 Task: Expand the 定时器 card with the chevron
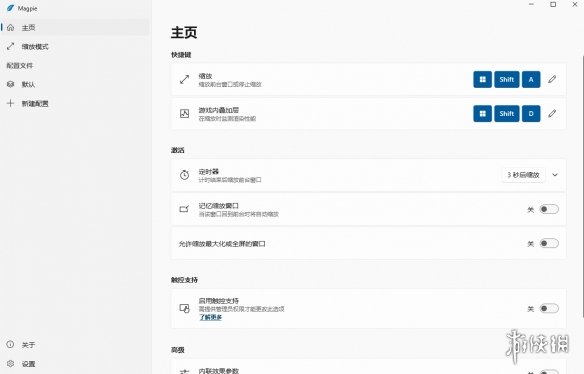pyautogui.click(x=555, y=175)
